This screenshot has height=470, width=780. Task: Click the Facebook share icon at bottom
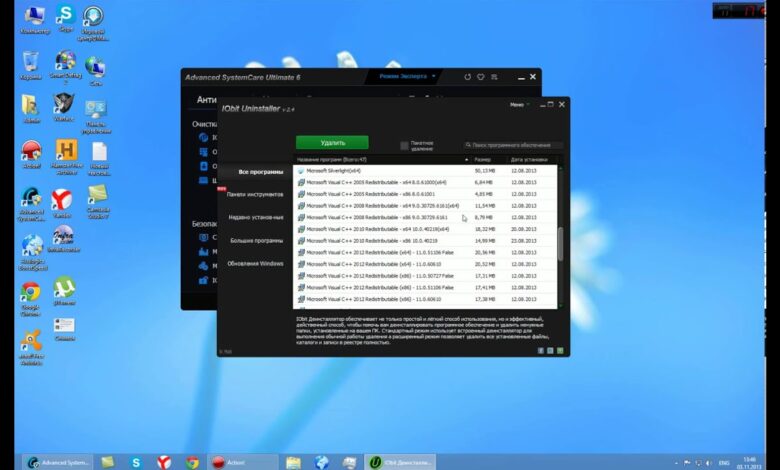[x=540, y=351]
